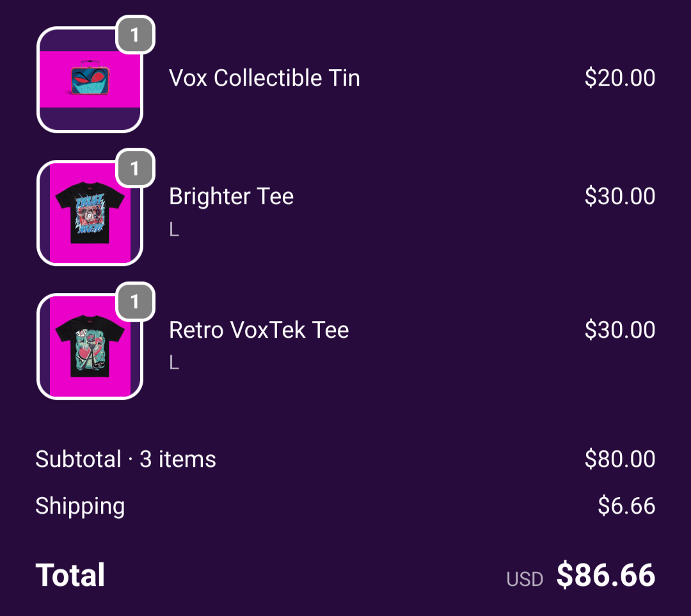Select the $6.66 shipping cost

626,506
